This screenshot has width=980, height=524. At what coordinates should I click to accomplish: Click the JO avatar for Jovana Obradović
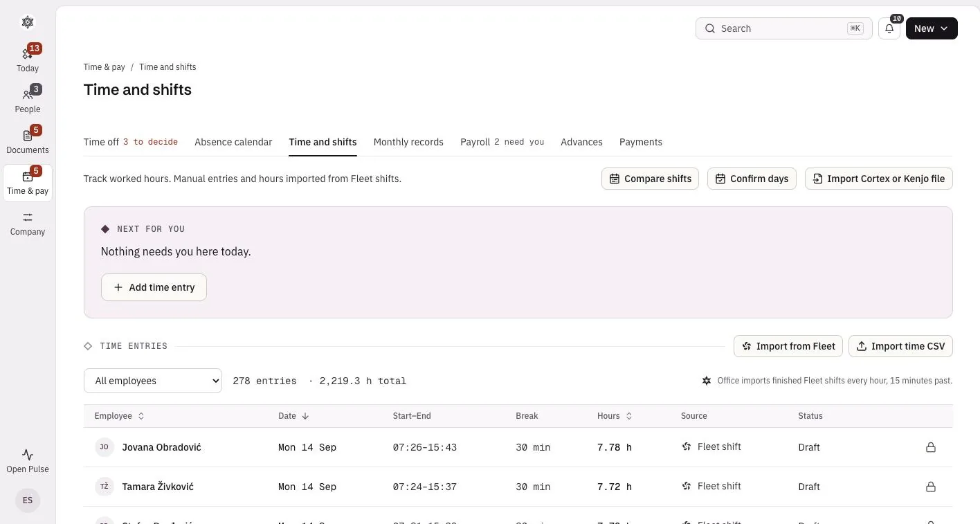pos(104,447)
